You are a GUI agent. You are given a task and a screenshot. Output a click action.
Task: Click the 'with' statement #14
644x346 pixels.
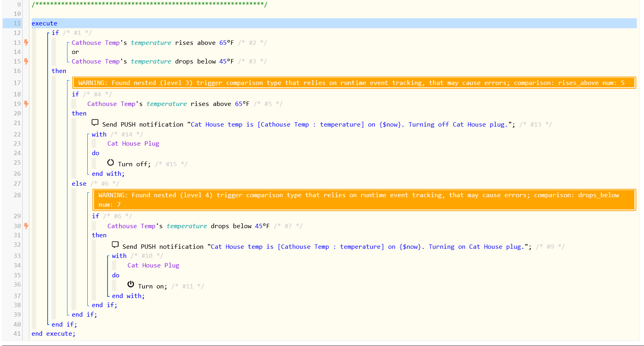(99, 135)
